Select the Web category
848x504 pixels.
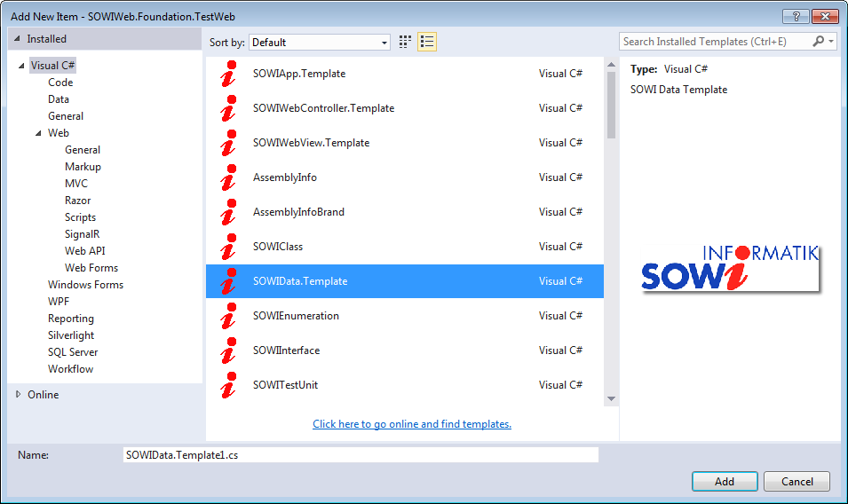(x=59, y=133)
